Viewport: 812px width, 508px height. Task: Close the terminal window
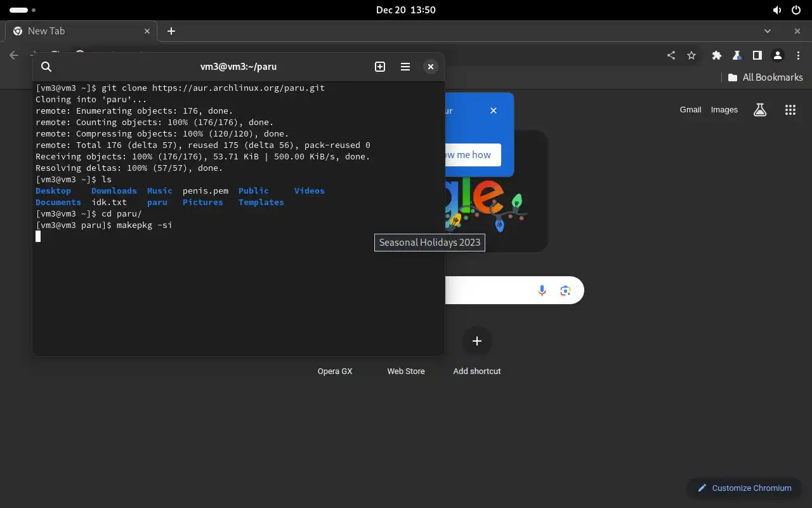[431, 67]
